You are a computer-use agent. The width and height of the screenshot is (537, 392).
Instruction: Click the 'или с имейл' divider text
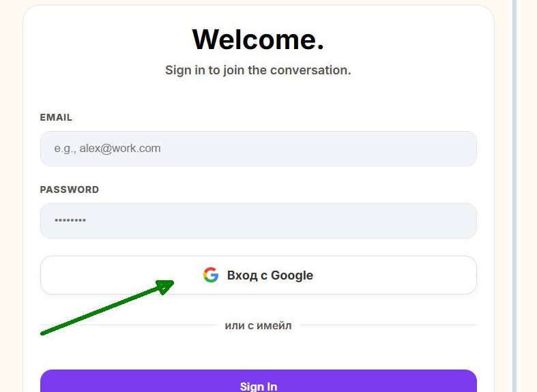258,326
